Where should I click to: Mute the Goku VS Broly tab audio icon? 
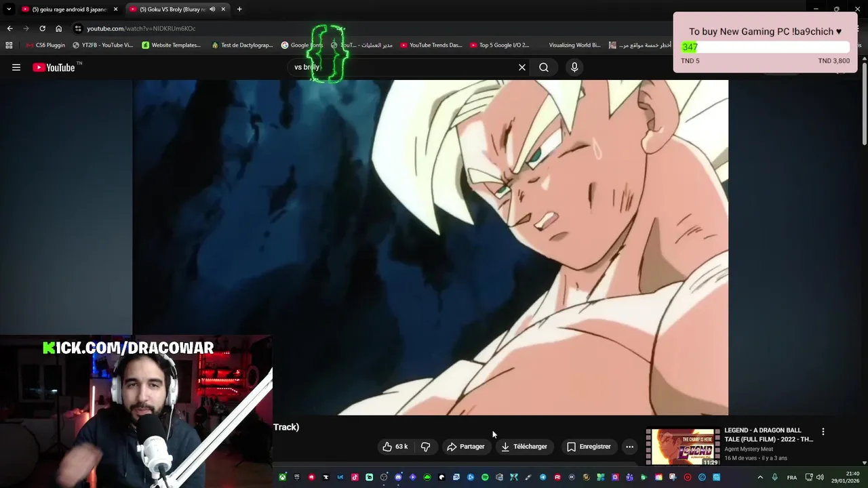pos(212,9)
